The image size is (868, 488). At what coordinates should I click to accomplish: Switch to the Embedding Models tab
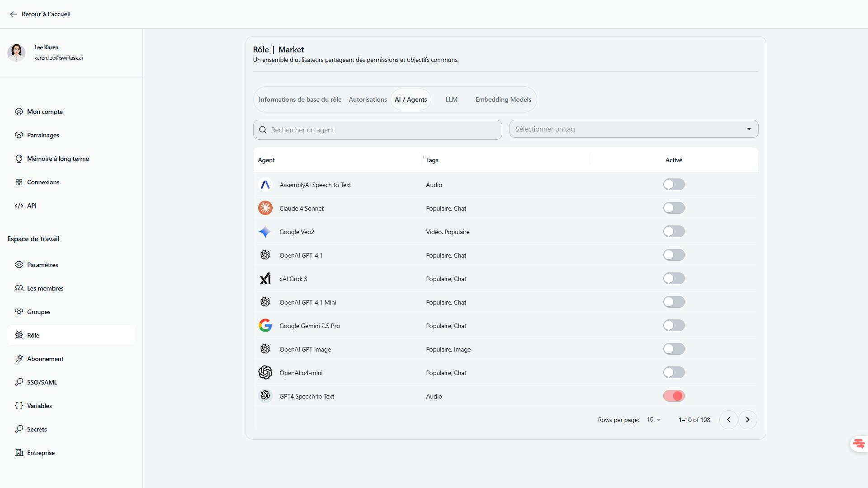503,99
